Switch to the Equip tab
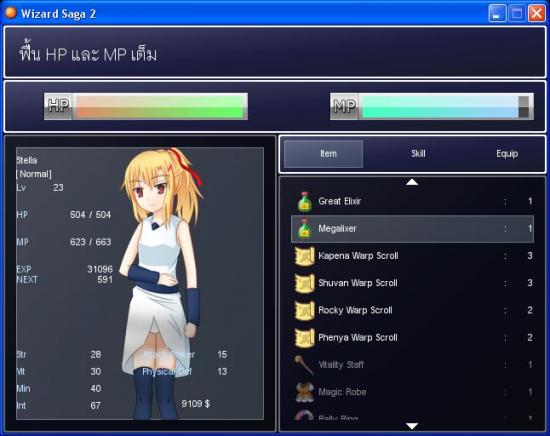The height and width of the screenshot is (436, 550). point(507,154)
